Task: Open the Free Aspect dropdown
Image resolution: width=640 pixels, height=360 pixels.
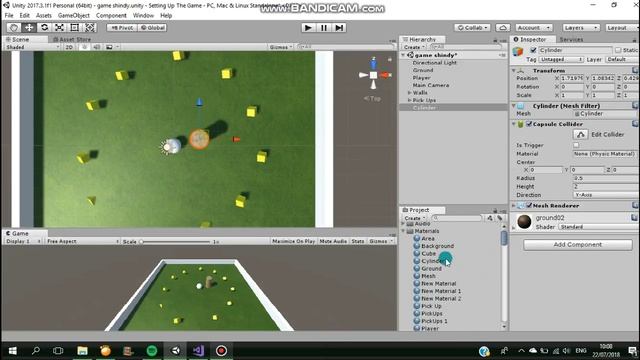Action: (82, 241)
